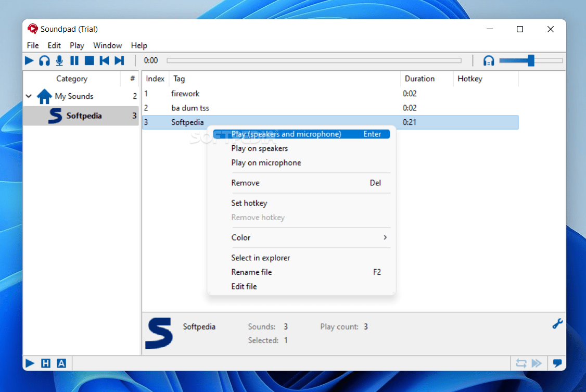The width and height of the screenshot is (586, 392).
Task: Click the wrench settings icon
Action: (557, 324)
